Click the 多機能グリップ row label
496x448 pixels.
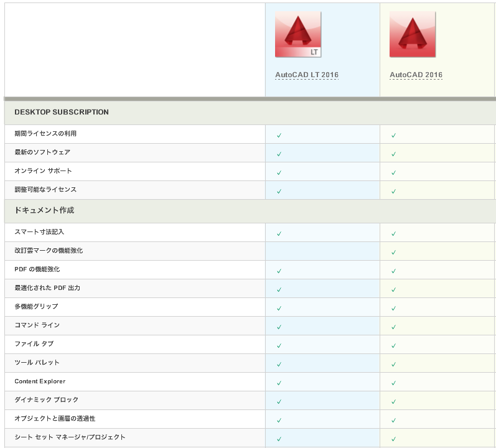pyautogui.click(x=36, y=306)
